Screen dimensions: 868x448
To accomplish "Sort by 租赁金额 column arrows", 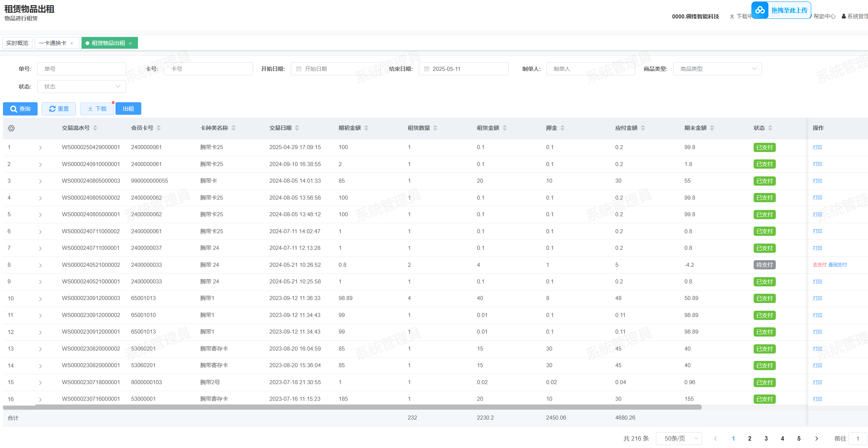I will [x=505, y=128].
